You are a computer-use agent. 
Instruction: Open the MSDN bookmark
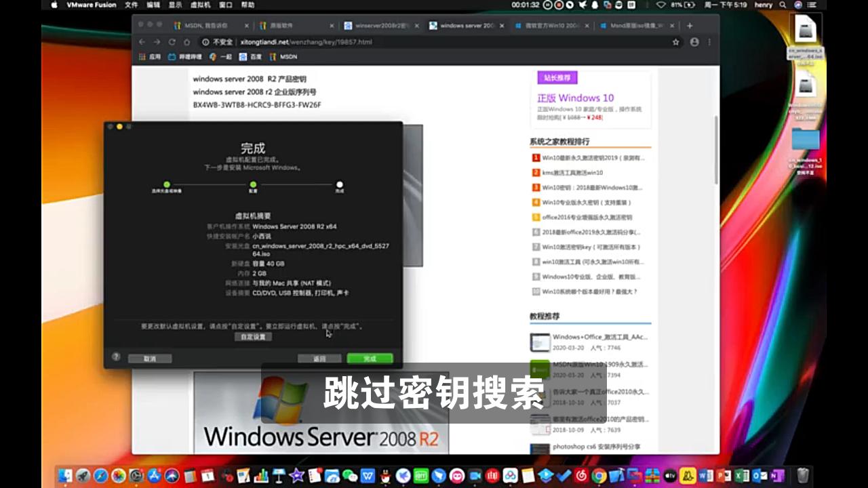coord(283,57)
